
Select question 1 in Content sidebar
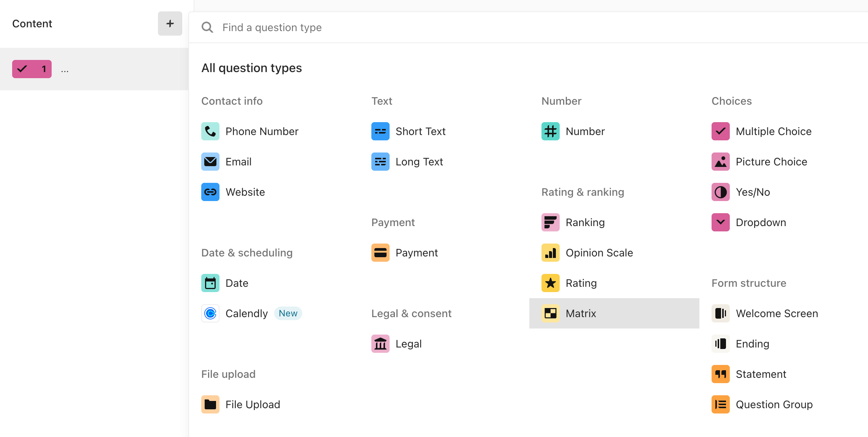(94, 69)
